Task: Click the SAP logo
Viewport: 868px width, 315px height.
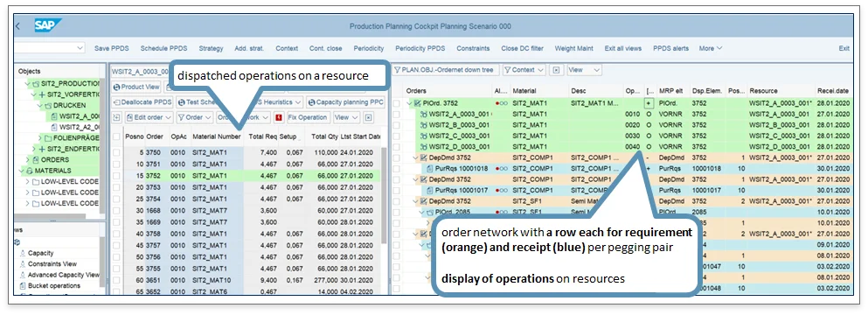Action: click(x=47, y=25)
